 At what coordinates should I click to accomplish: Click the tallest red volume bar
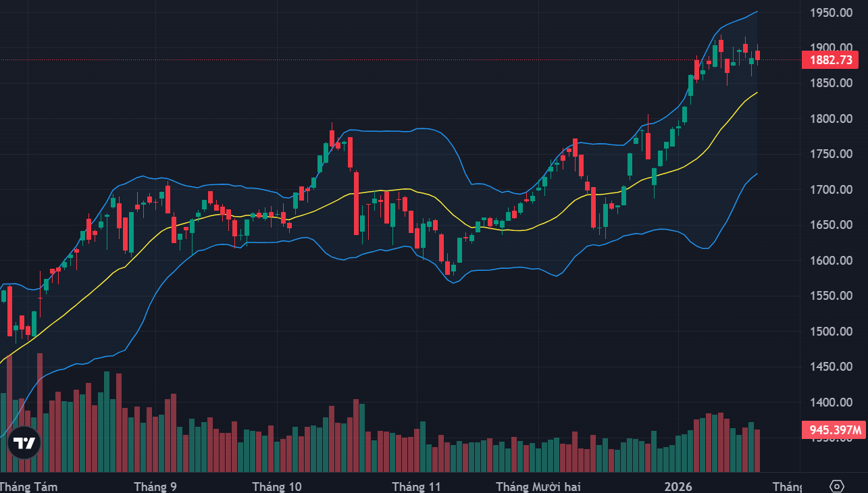pos(40,412)
